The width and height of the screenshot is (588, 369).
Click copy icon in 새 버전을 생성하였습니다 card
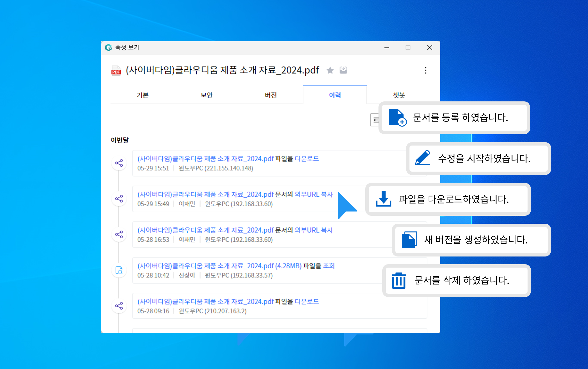click(409, 240)
